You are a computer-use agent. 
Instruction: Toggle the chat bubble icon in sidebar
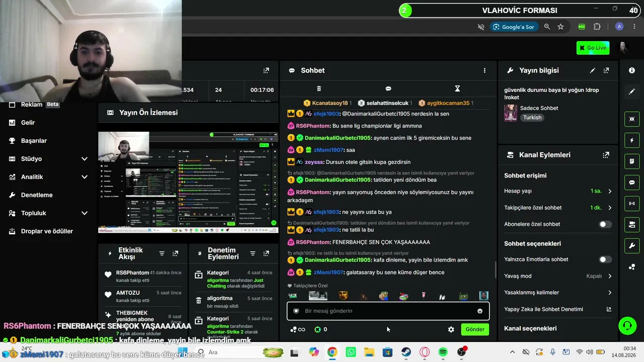click(x=632, y=183)
